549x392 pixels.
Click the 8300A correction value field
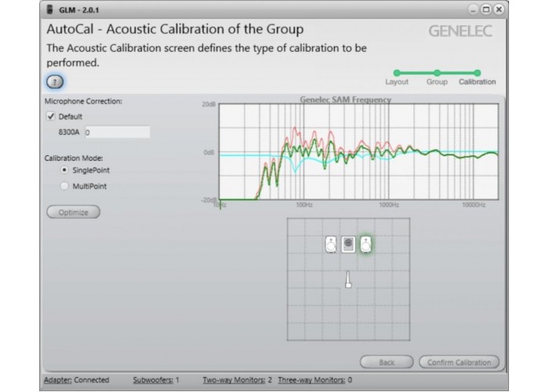point(118,132)
